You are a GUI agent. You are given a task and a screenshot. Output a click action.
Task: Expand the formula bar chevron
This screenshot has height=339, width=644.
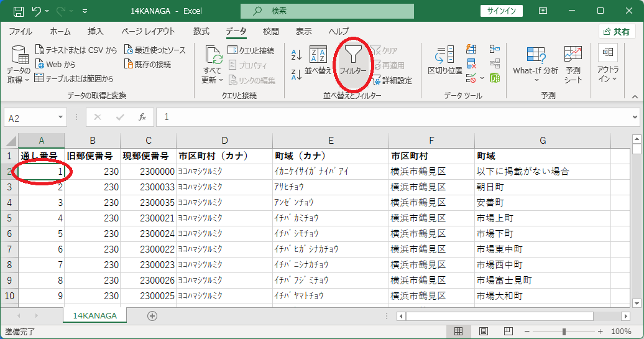coord(635,118)
